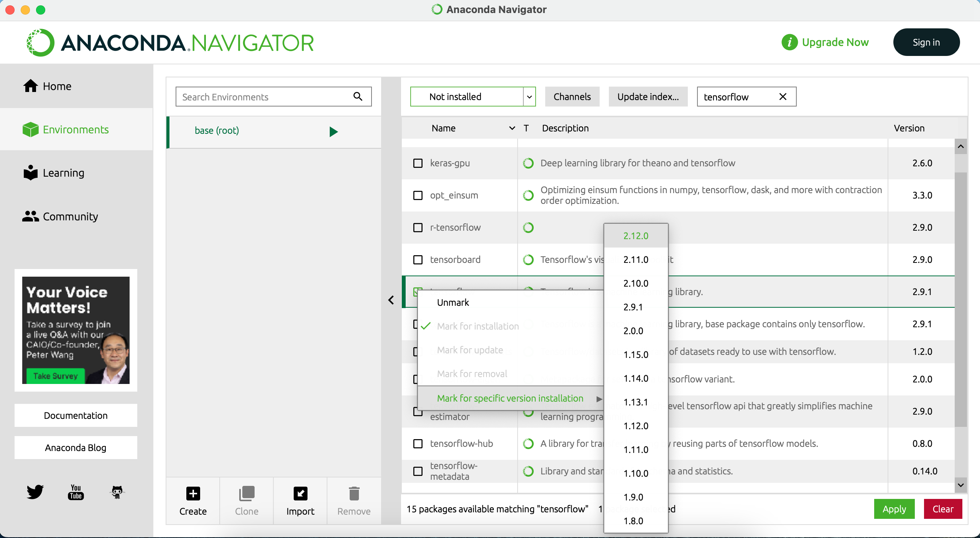
Task: Click the Upgrade Now info icon
Action: pyautogui.click(x=789, y=42)
